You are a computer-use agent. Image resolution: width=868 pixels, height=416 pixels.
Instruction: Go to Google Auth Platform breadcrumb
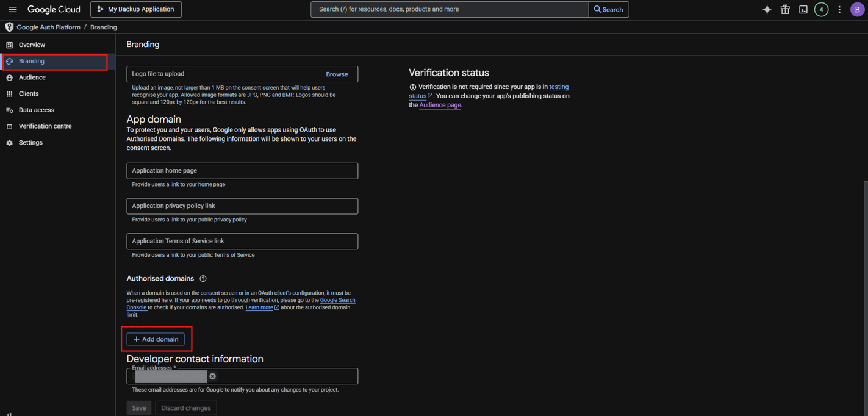(x=48, y=27)
